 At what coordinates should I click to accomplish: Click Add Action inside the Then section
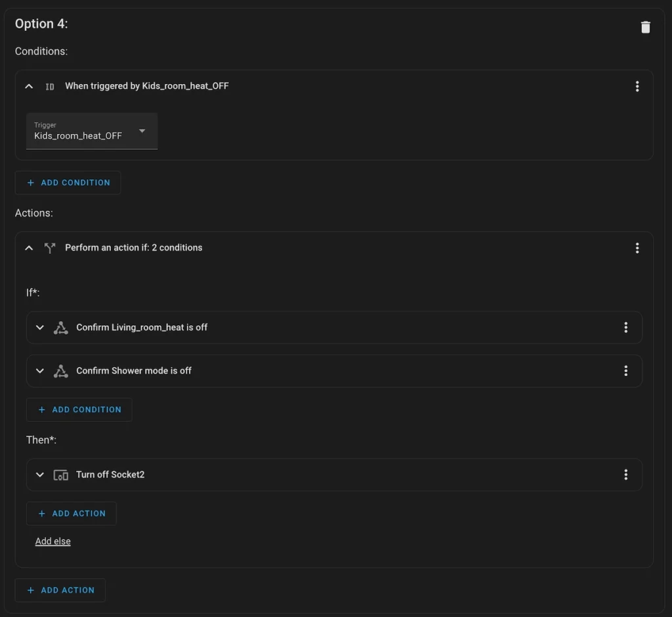coord(72,513)
